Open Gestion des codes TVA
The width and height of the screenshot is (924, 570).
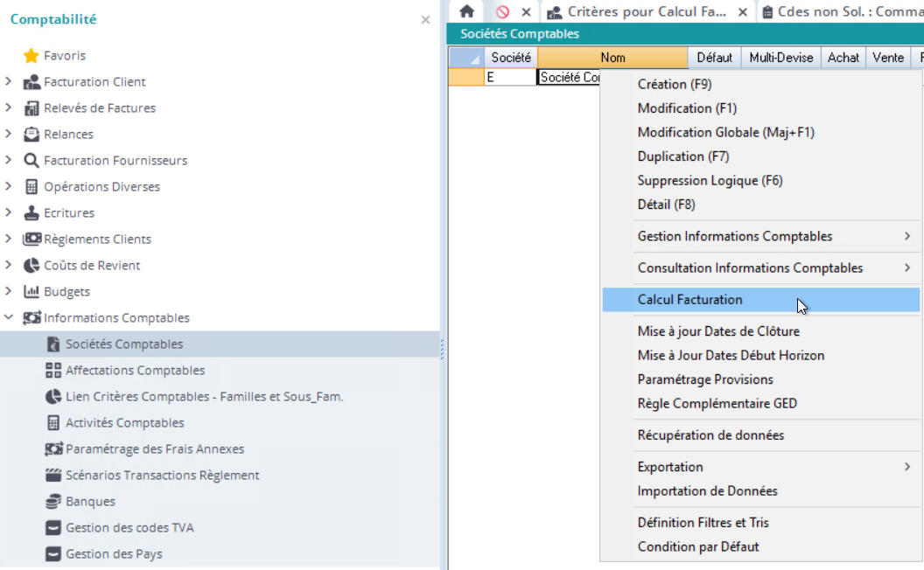tap(129, 528)
